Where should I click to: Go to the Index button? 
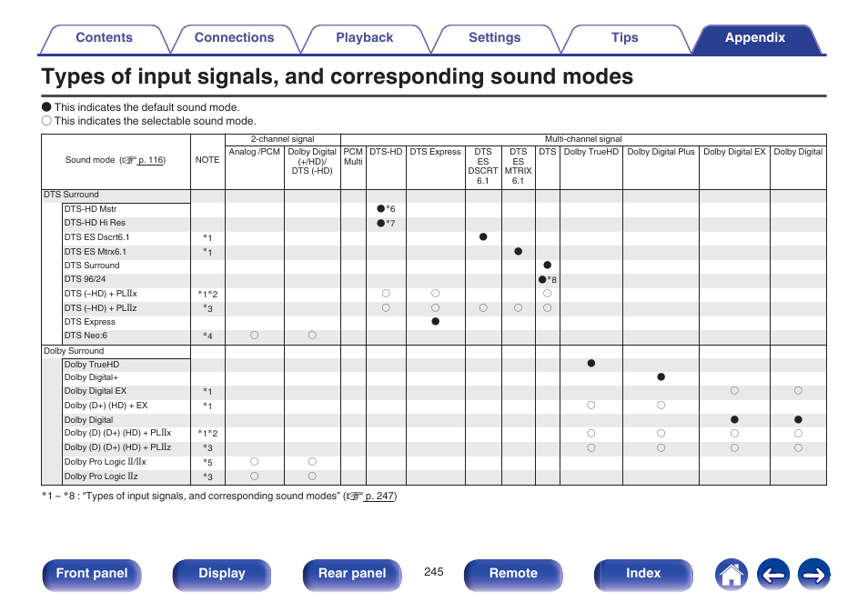pyautogui.click(x=643, y=575)
